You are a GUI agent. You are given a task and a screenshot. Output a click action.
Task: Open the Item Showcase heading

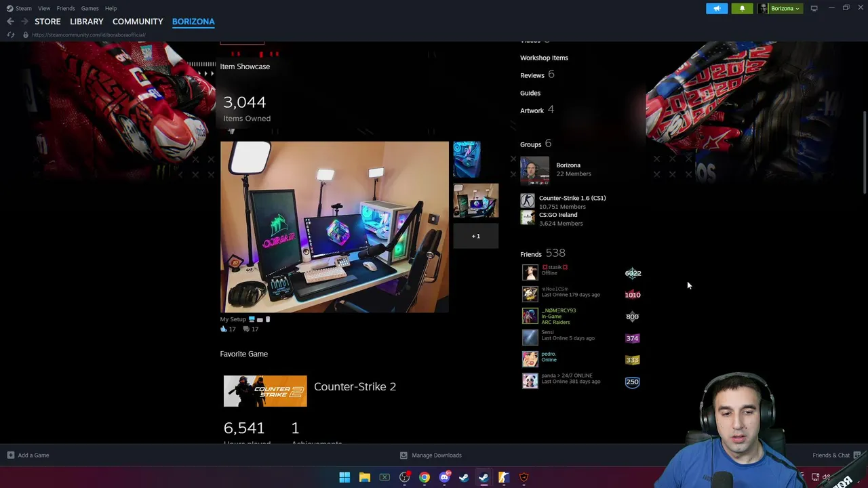tap(245, 66)
